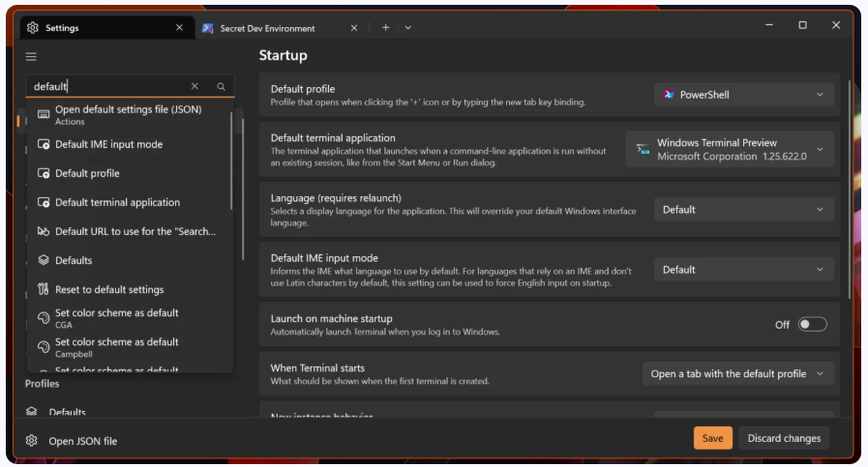Close the Secret Dev Environment tab

(x=354, y=28)
